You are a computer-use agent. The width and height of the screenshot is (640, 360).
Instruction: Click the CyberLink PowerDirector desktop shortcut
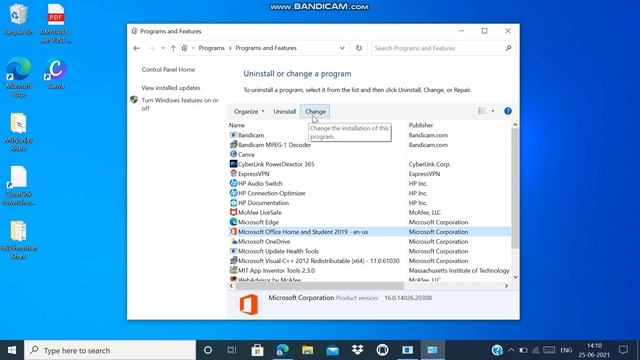tap(18, 186)
